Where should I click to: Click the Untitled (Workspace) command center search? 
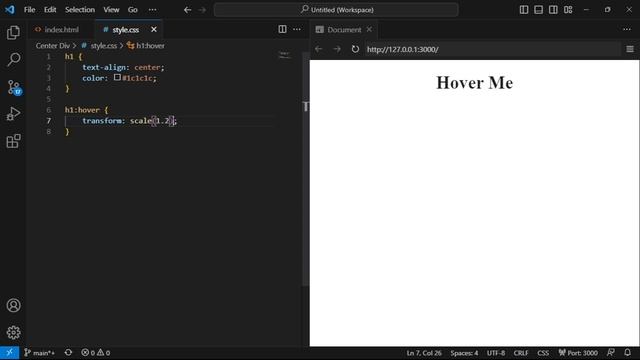[x=336, y=9]
